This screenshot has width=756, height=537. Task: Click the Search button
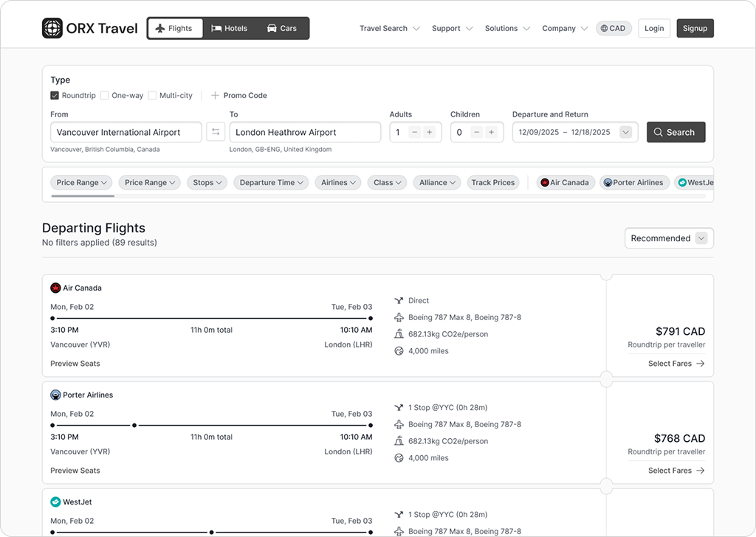(x=676, y=132)
